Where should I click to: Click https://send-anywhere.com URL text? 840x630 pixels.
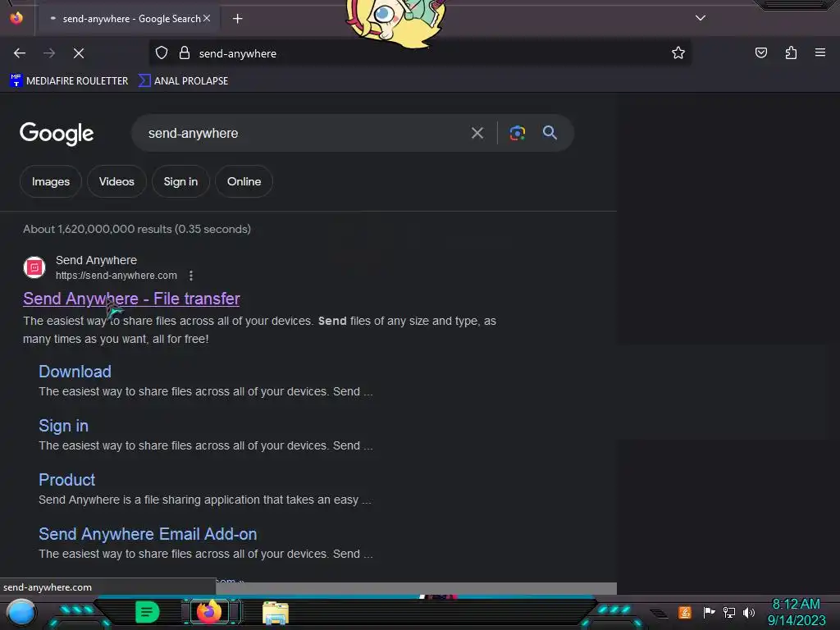coord(116,276)
